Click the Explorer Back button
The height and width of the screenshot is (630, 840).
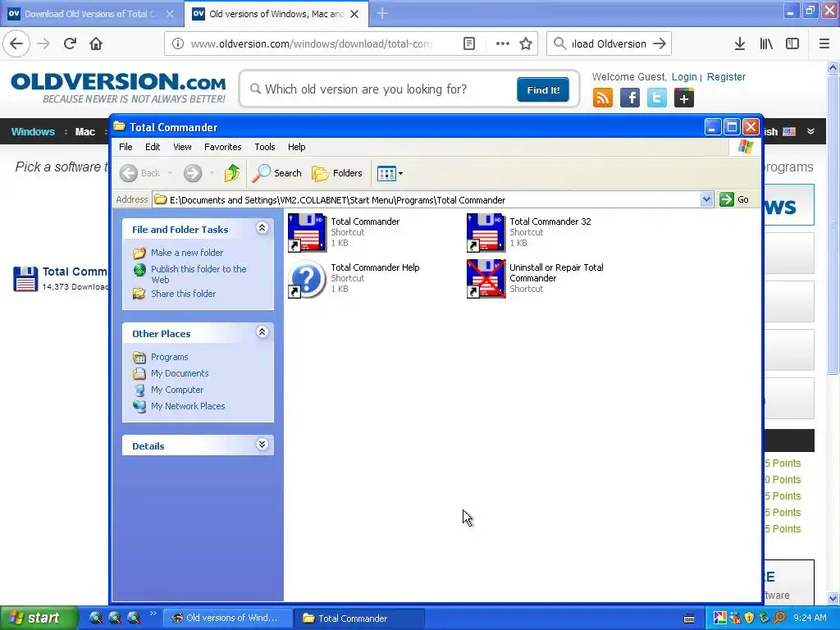coord(140,173)
